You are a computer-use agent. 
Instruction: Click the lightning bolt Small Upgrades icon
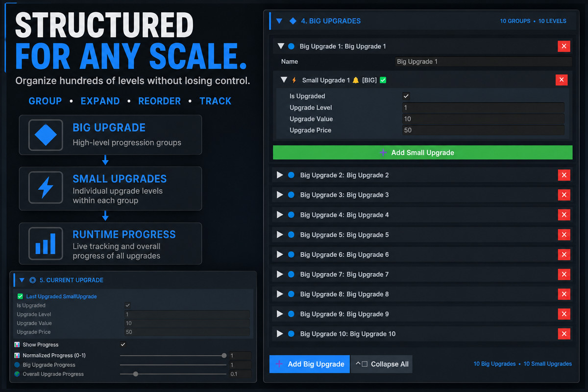pos(46,188)
